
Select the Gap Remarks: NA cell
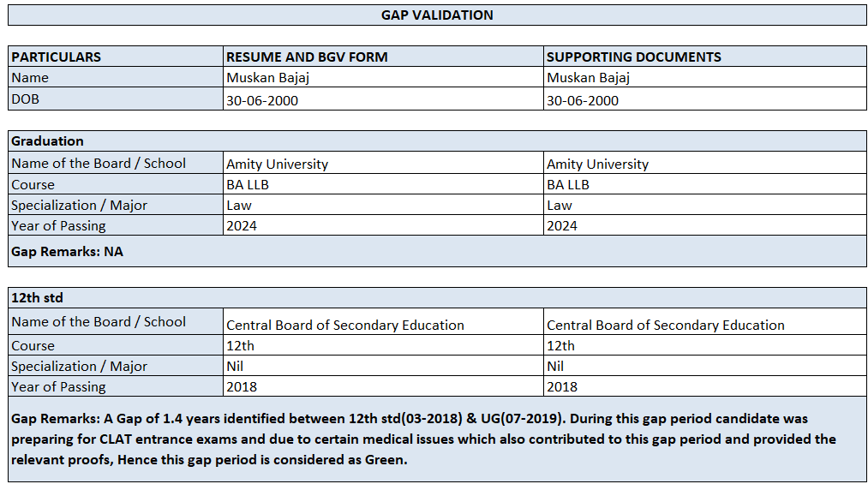click(x=437, y=251)
